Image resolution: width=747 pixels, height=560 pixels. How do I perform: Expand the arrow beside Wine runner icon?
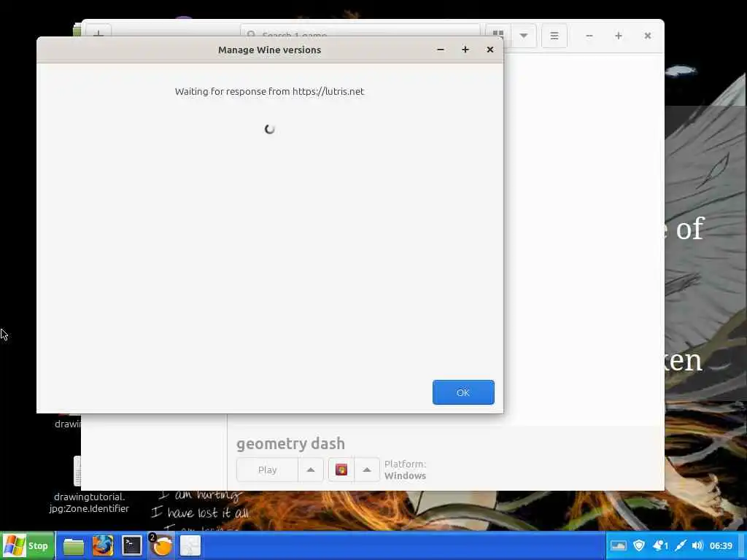pos(367,470)
